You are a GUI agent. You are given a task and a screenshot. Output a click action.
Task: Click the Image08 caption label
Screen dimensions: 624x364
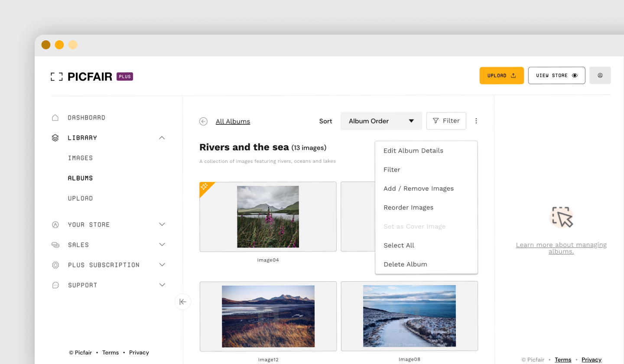pyautogui.click(x=409, y=359)
